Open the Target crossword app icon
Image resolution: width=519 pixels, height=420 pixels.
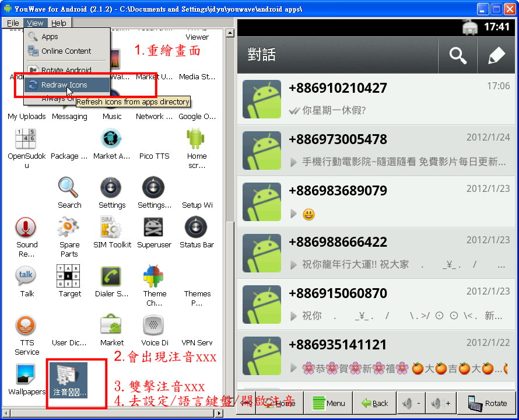(x=68, y=275)
